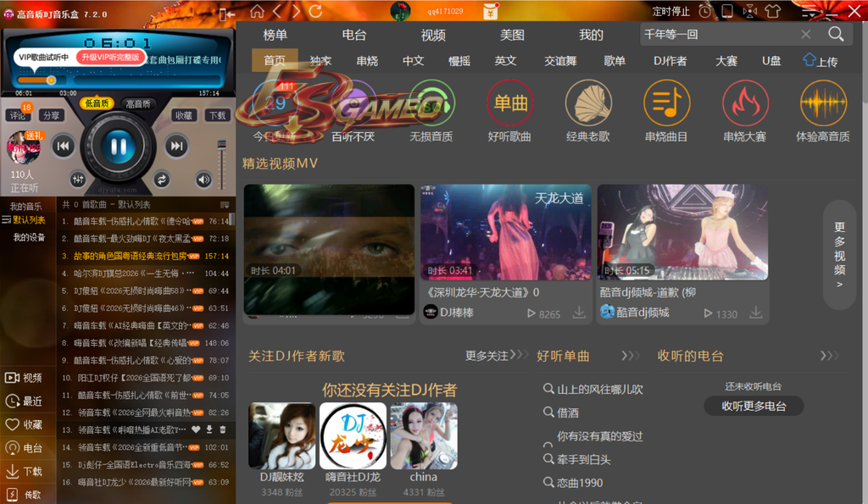
Task: Click the 评论 comments button
Action: (x=17, y=115)
